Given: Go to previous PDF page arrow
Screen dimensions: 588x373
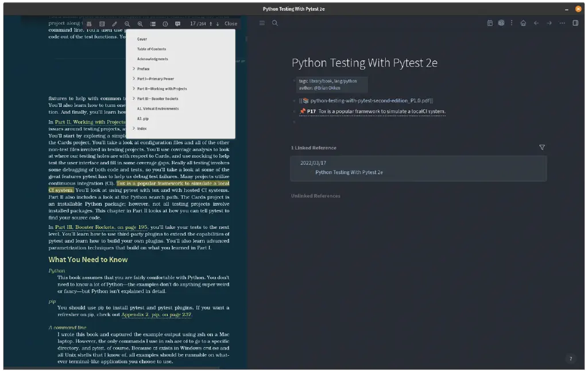Looking at the screenshot, I should (x=211, y=24).
